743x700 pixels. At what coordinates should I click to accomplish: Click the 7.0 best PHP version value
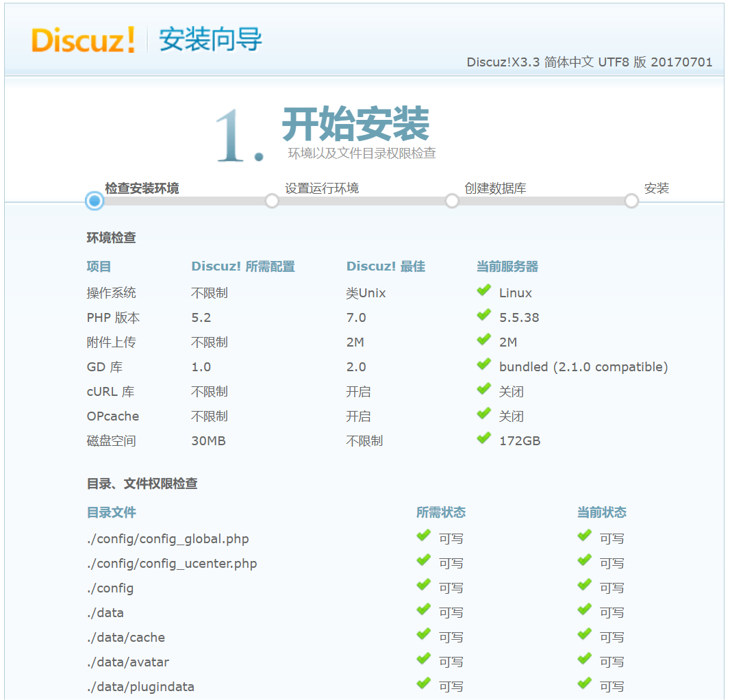(356, 318)
